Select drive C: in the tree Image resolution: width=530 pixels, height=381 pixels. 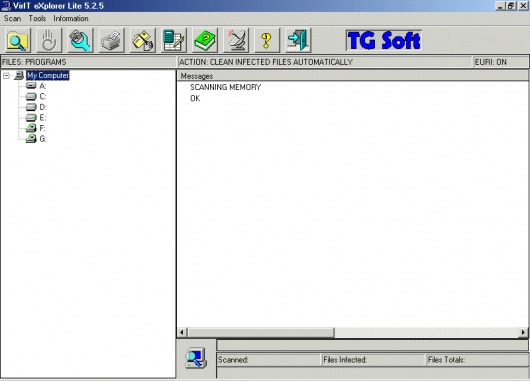43,97
